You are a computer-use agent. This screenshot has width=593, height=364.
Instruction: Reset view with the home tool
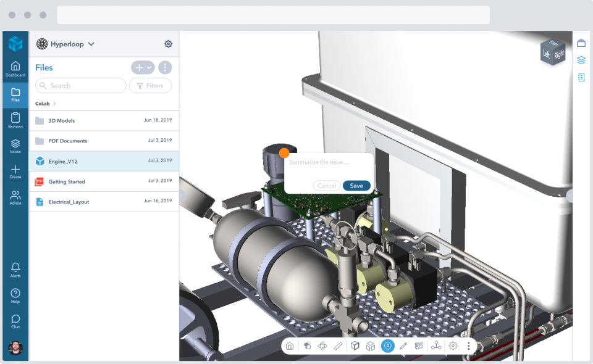(x=290, y=346)
